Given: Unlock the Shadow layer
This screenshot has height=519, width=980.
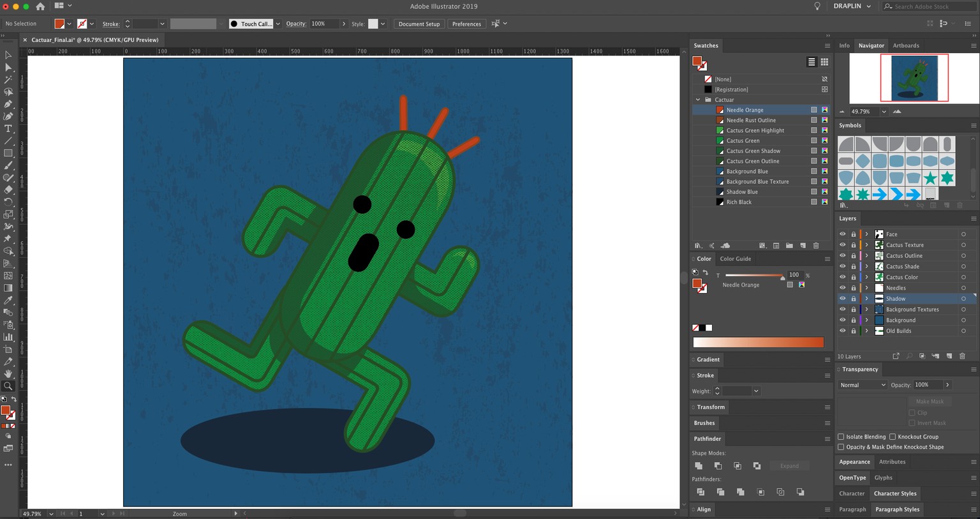Looking at the screenshot, I should tap(853, 299).
